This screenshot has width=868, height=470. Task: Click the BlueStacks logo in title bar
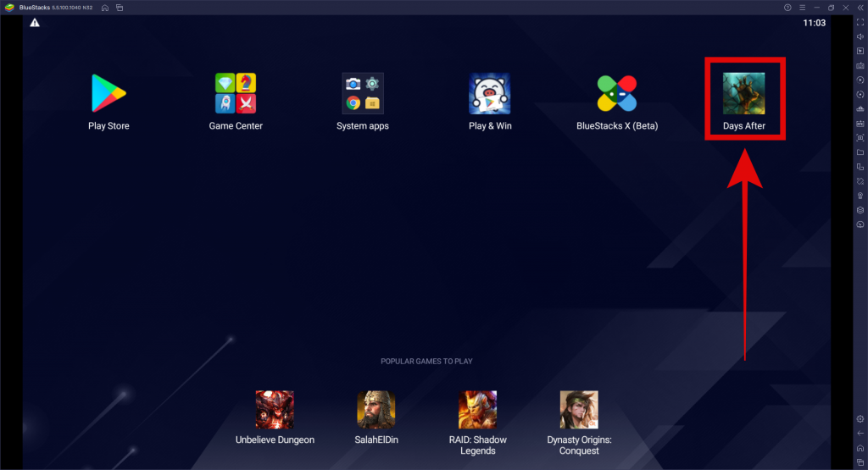pyautogui.click(x=9, y=8)
